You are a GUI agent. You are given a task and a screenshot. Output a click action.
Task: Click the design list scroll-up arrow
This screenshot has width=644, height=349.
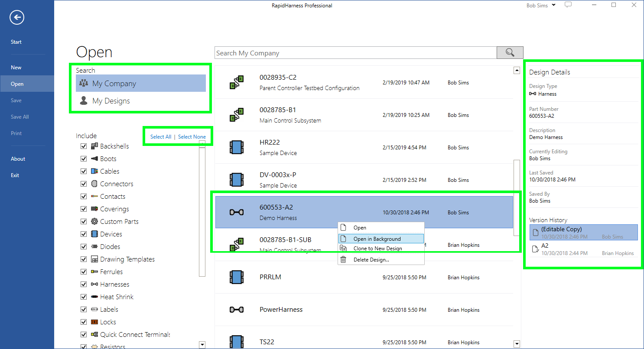[x=517, y=70]
